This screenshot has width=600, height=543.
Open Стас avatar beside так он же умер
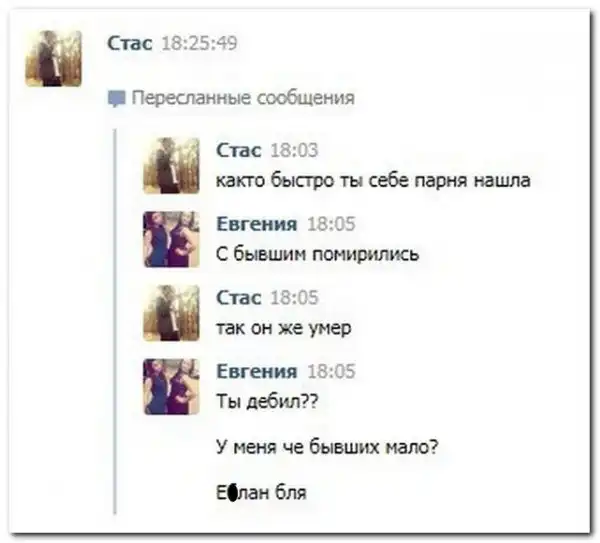point(171,313)
